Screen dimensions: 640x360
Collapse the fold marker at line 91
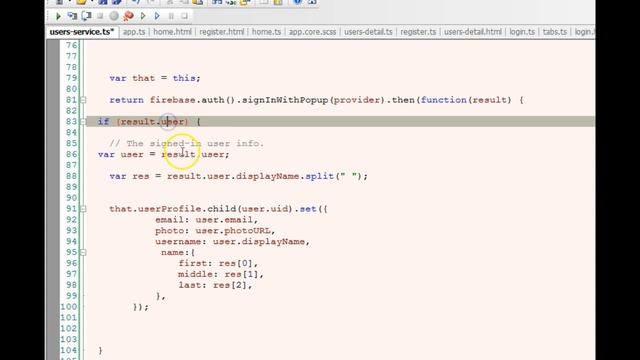pyautogui.click(x=83, y=209)
